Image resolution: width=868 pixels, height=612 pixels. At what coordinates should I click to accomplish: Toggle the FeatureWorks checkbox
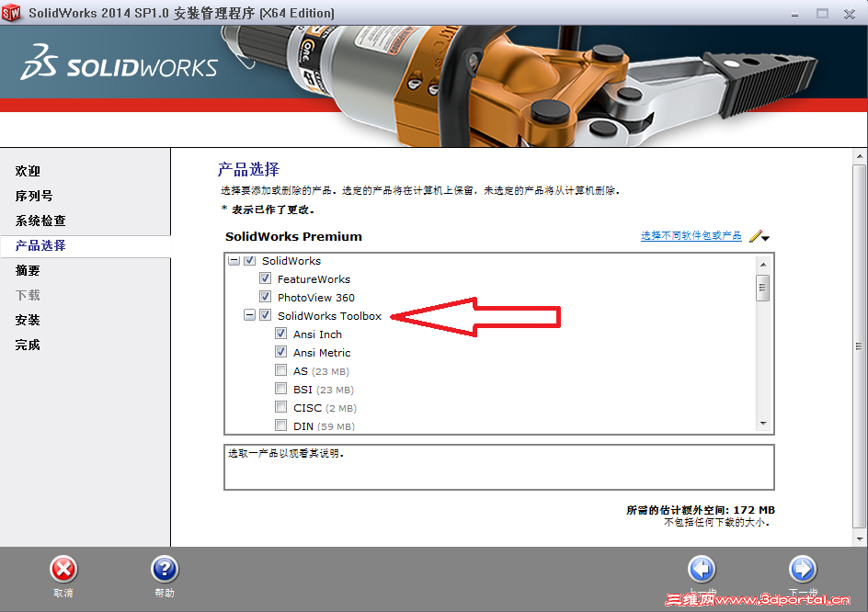[265, 278]
